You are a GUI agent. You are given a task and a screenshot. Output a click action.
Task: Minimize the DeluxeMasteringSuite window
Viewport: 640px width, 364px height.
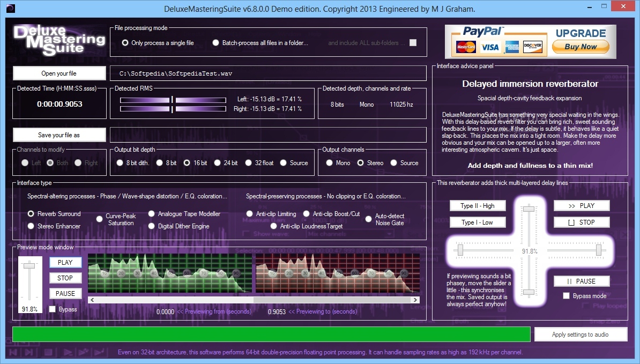point(590,6)
